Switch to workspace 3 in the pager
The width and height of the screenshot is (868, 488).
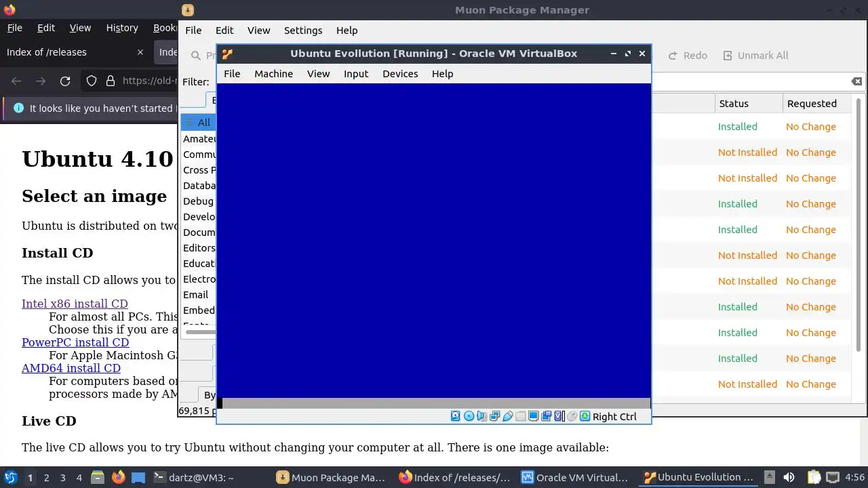[x=62, y=478]
